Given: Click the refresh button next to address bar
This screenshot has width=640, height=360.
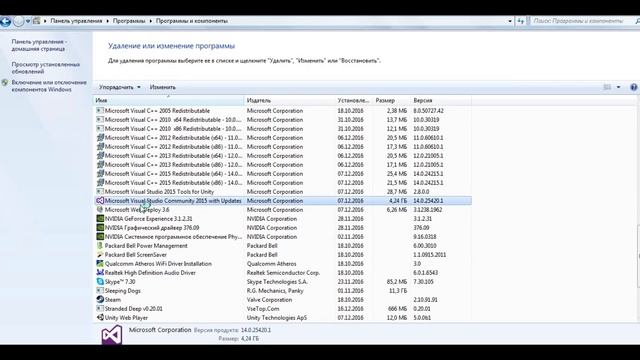Looking at the screenshot, I should pyautogui.click(x=520, y=21).
